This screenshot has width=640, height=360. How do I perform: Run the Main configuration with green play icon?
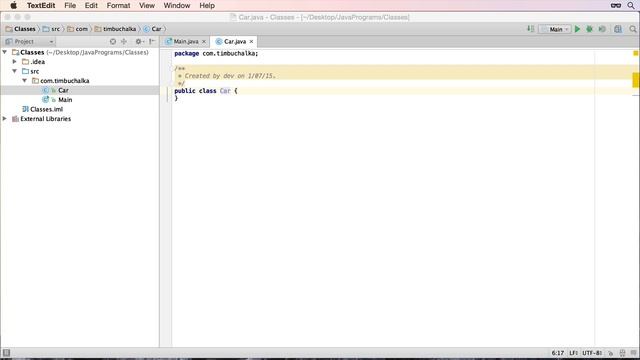pyautogui.click(x=577, y=29)
